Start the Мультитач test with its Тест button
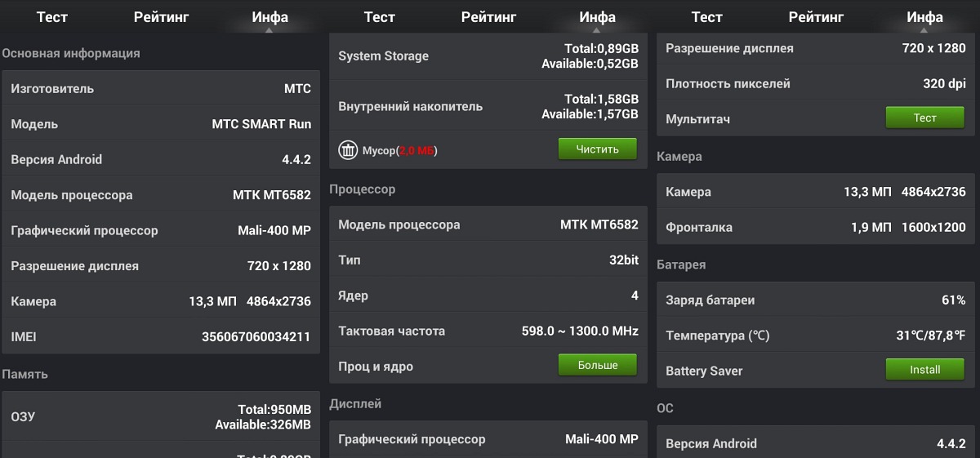This screenshot has height=458, width=980. [925, 118]
